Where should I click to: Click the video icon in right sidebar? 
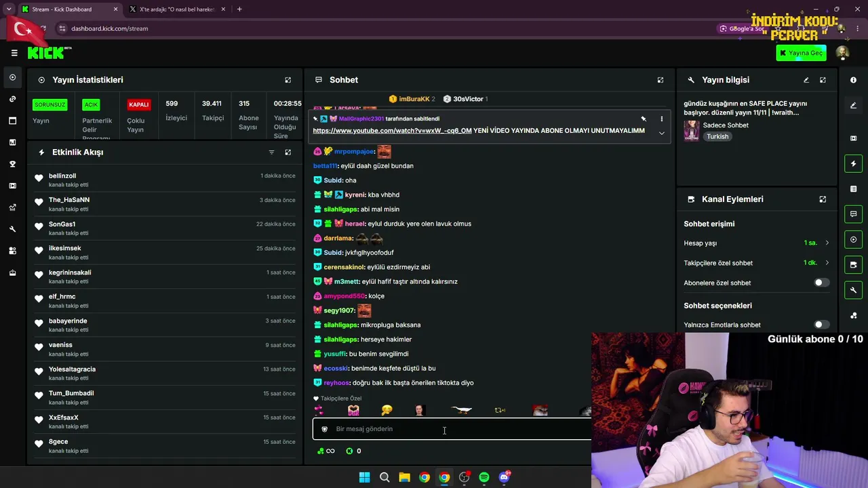click(x=853, y=138)
